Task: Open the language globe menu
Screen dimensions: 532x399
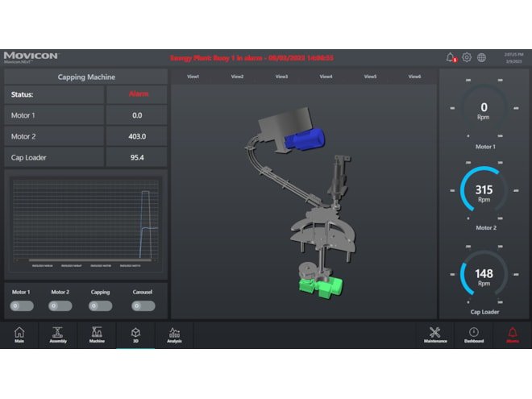Action: click(481, 57)
